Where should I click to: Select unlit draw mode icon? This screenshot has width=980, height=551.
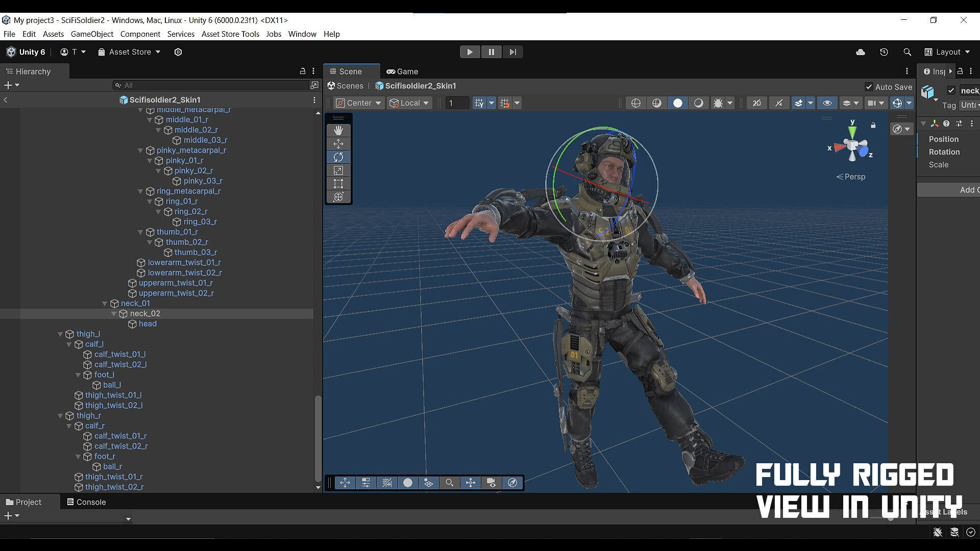click(698, 103)
